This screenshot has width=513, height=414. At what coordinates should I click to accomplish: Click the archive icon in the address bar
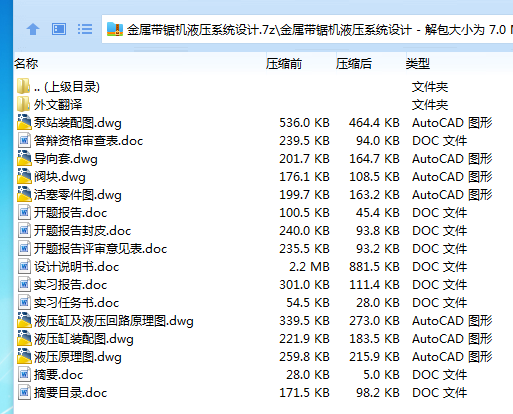[x=115, y=29]
